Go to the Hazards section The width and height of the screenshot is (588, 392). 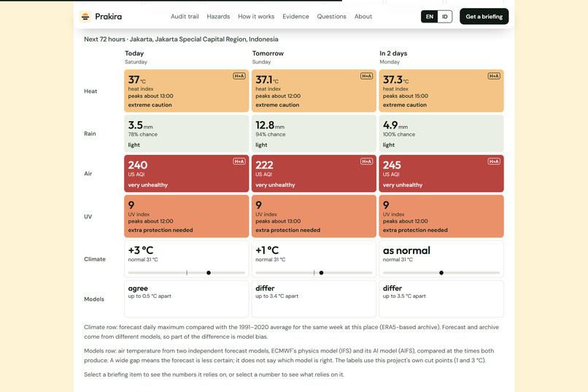point(218,17)
